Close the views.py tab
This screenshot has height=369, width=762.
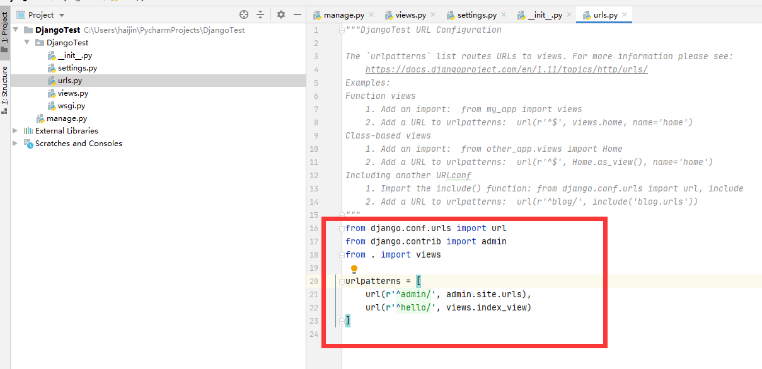[x=433, y=15]
